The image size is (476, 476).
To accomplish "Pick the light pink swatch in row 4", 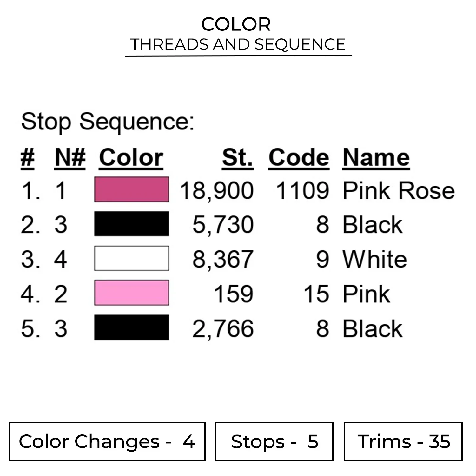I will pyautogui.click(x=131, y=293).
